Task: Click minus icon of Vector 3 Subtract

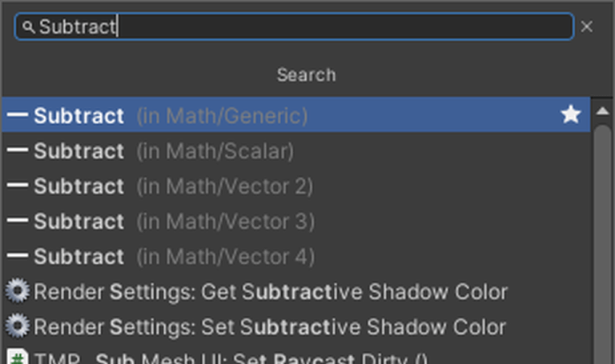Action: [17, 222]
